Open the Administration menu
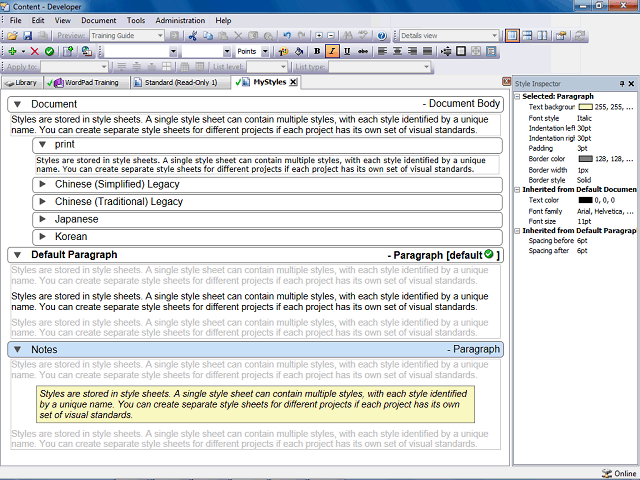Image resolution: width=640 pixels, height=480 pixels. [180, 20]
